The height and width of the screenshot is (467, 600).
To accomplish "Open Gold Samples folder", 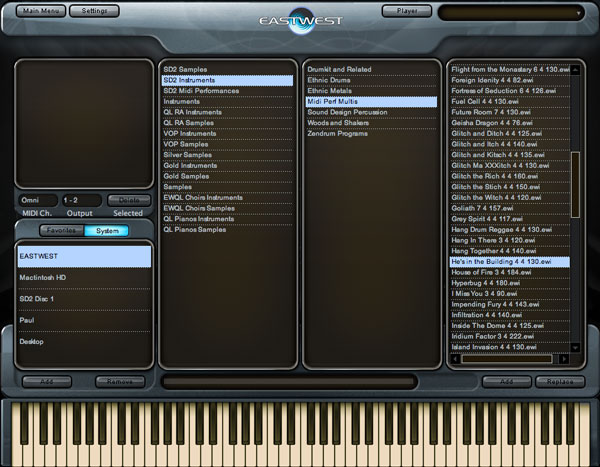I will click(228, 176).
